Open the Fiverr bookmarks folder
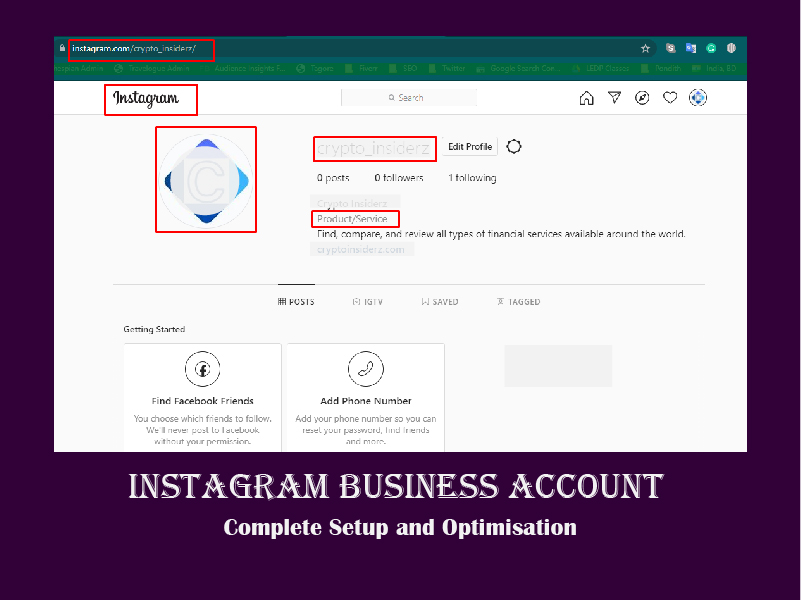801x600 pixels. pyautogui.click(x=362, y=68)
